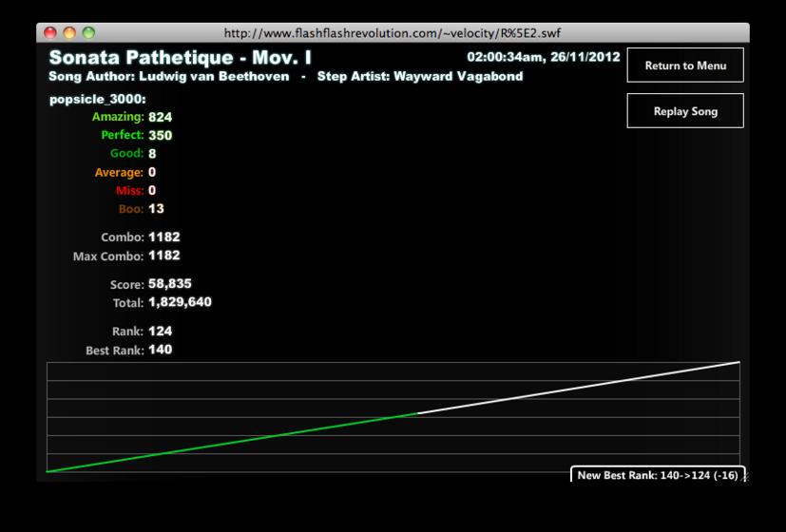This screenshot has width=786, height=532.
Task: Click the Rank value 124
Action: tap(161, 332)
